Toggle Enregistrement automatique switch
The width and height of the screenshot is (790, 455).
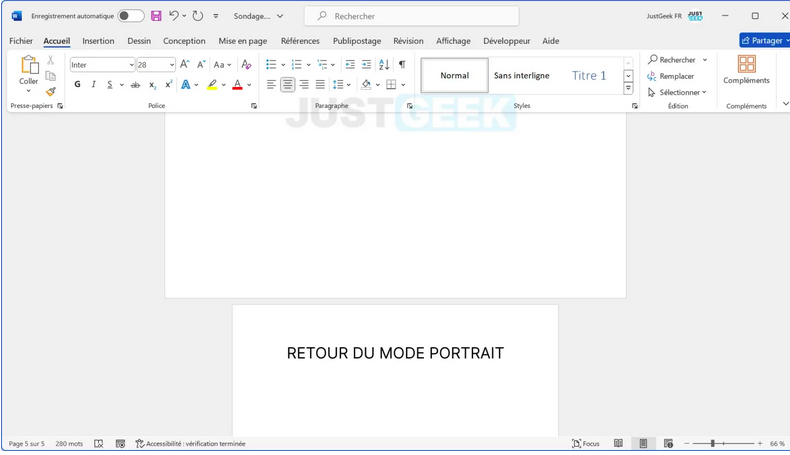pyautogui.click(x=130, y=16)
